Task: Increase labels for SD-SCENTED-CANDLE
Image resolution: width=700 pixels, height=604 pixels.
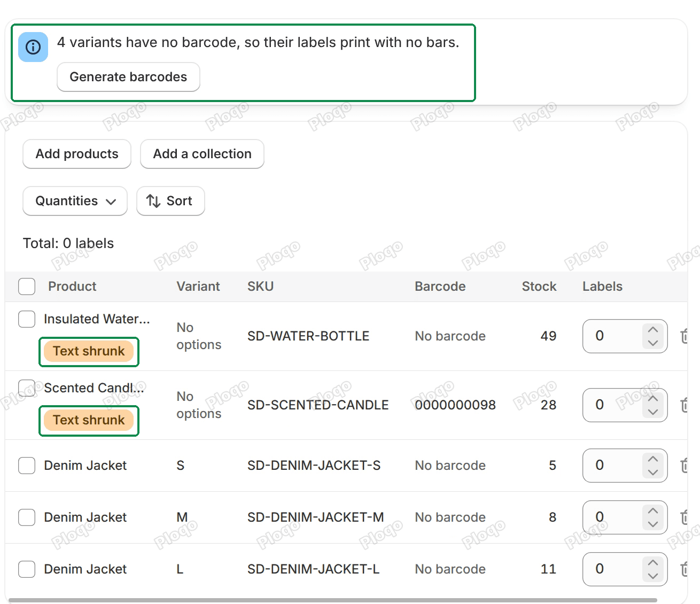Action: point(653,399)
